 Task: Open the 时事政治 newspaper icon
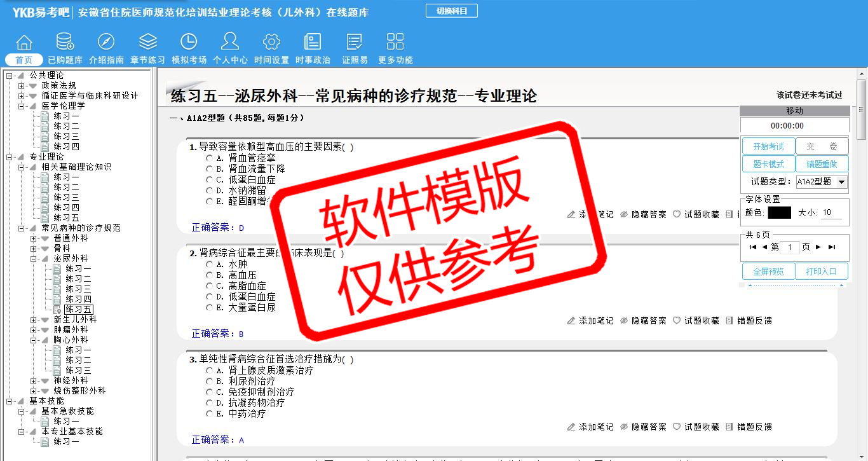coord(313,43)
